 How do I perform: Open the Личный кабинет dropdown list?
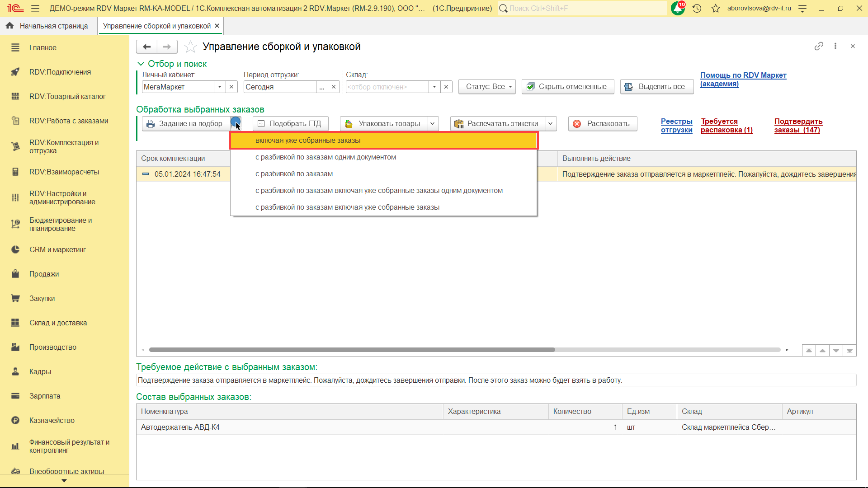click(220, 87)
